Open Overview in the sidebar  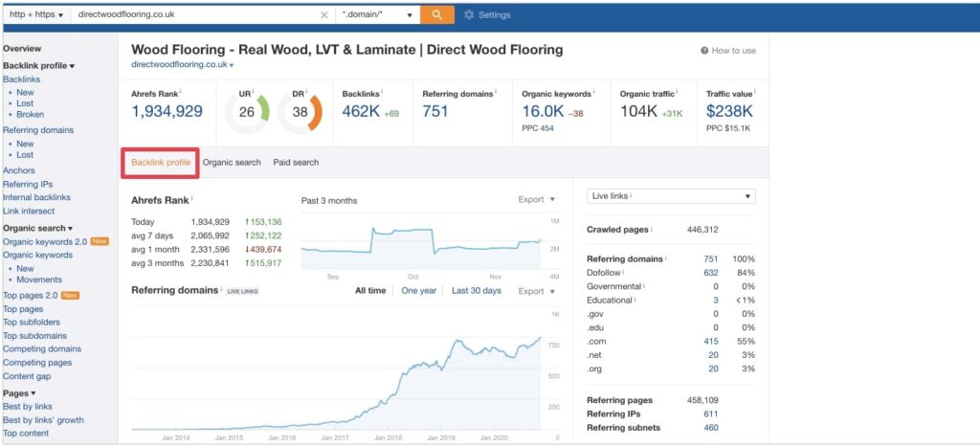click(x=22, y=49)
